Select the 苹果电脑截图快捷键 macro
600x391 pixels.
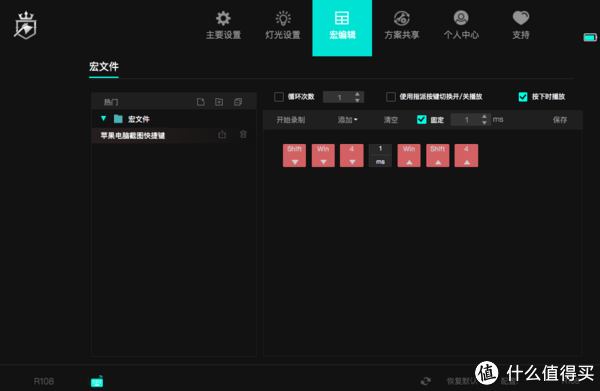coord(133,135)
